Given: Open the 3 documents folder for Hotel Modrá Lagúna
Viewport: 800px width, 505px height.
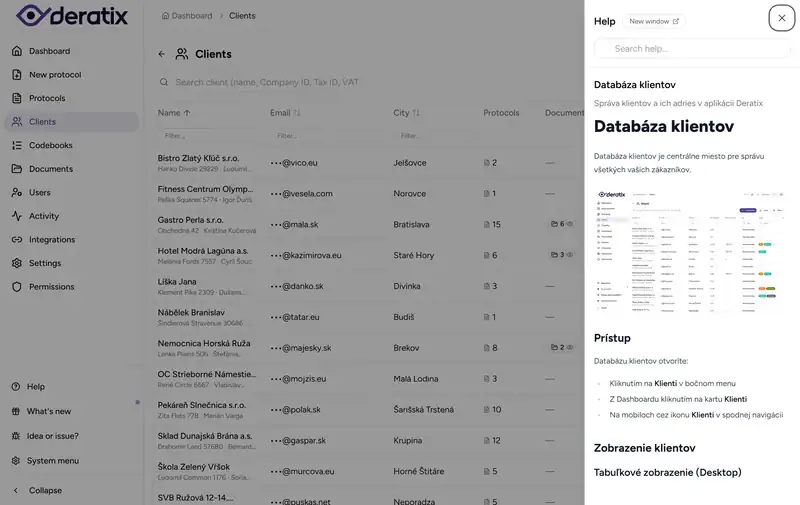Looking at the screenshot, I should (x=561, y=255).
